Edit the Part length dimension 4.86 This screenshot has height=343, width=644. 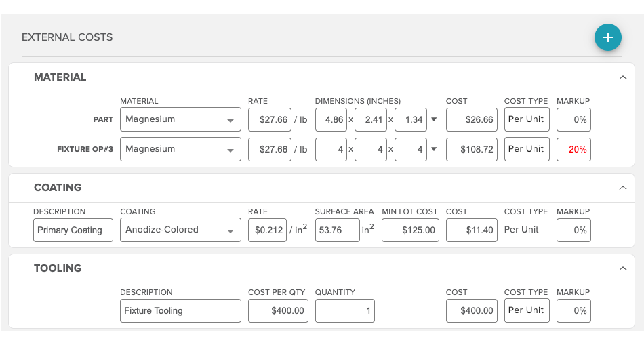click(x=331, y=120)
